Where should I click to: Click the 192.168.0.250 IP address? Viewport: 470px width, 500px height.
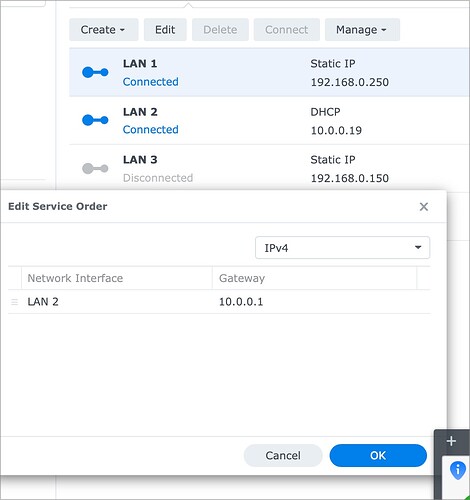350,82
